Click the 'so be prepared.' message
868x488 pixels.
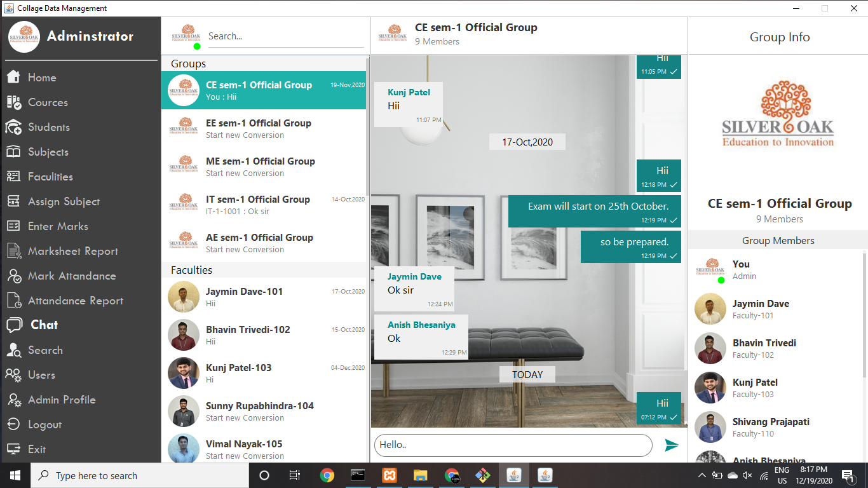point(631,247)
